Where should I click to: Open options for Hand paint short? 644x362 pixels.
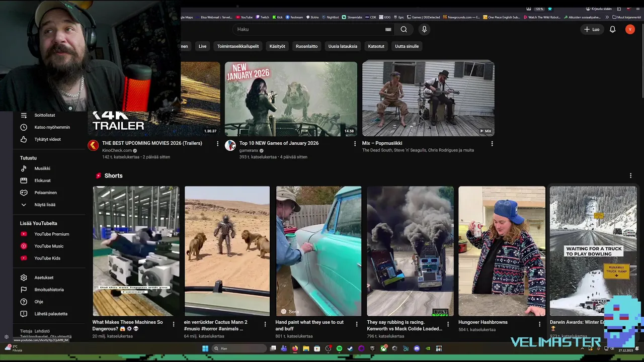click(x=357, y=324)
